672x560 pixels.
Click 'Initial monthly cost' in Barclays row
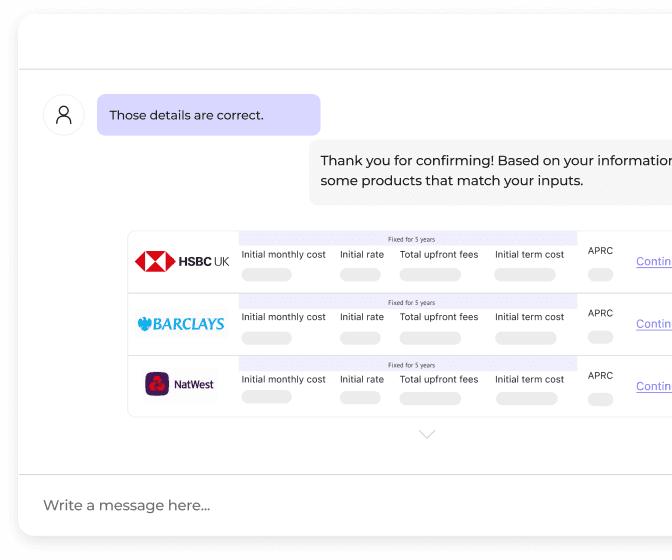[283, 317]
